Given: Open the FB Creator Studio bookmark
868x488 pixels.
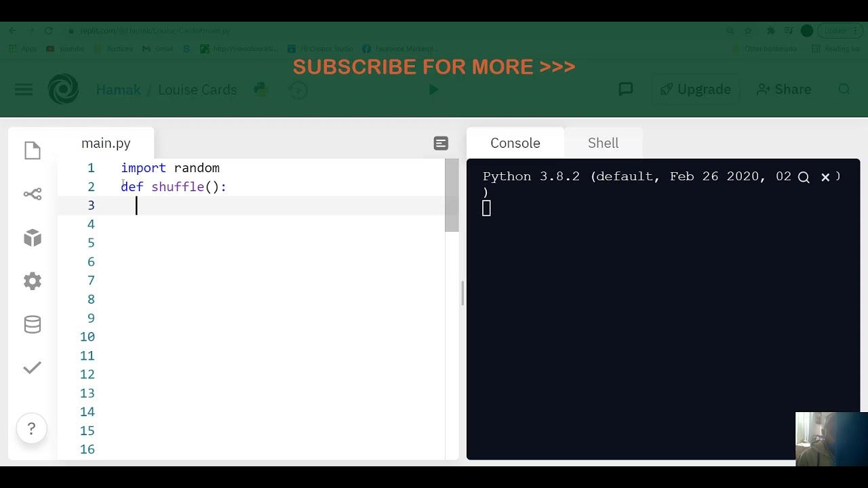Looking at the screenshot, I should [320, 49].
